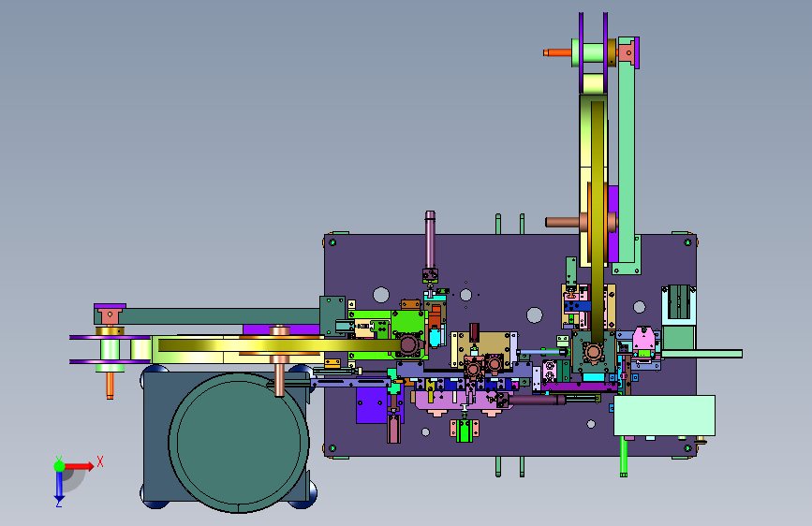Select the pink vertical cylinder above base plate

pyautogui.click(x=430, y=239)
